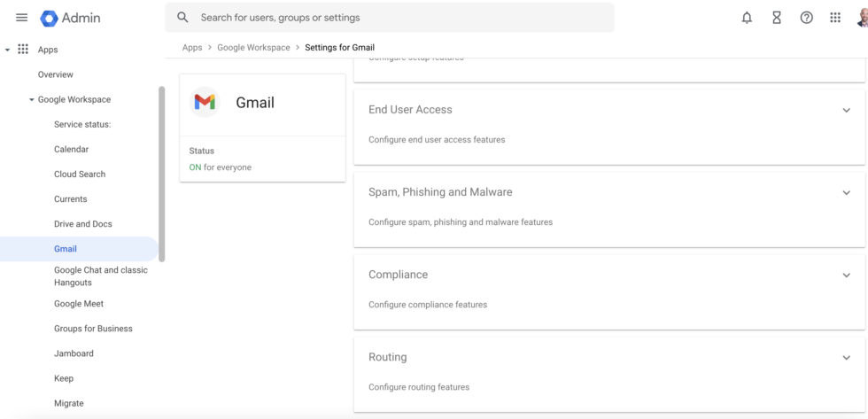
Task: Type in the search users field
Action: (x=389, y=17)
